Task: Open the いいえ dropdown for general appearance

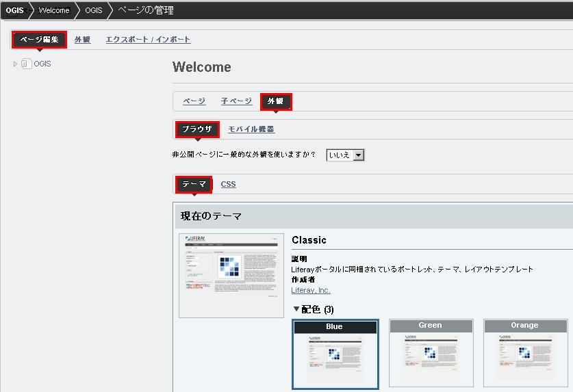Action: (346, 155)
